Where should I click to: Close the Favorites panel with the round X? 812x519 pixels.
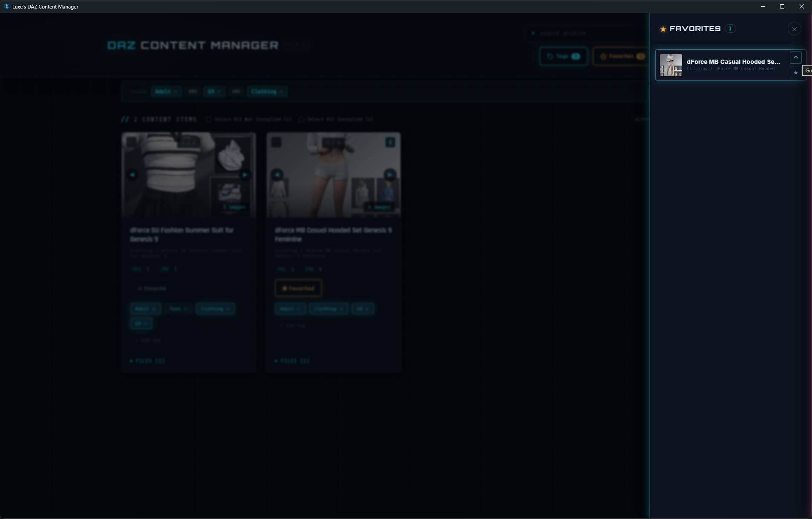pyautogui.click(x=794, y=29)
